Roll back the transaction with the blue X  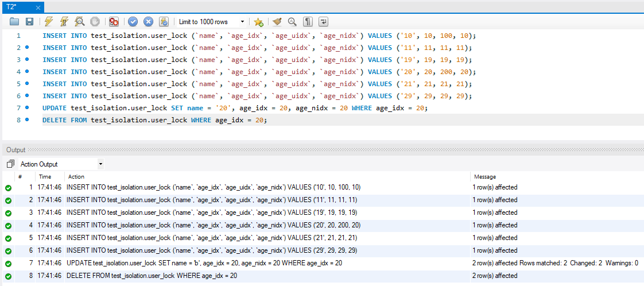[148, 22]
